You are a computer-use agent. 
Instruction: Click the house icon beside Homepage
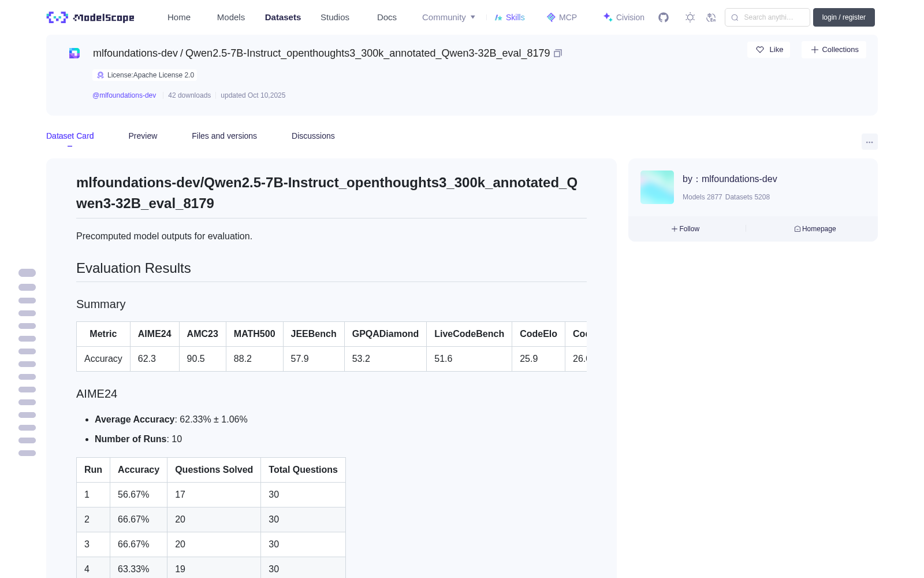click(798, 229)
